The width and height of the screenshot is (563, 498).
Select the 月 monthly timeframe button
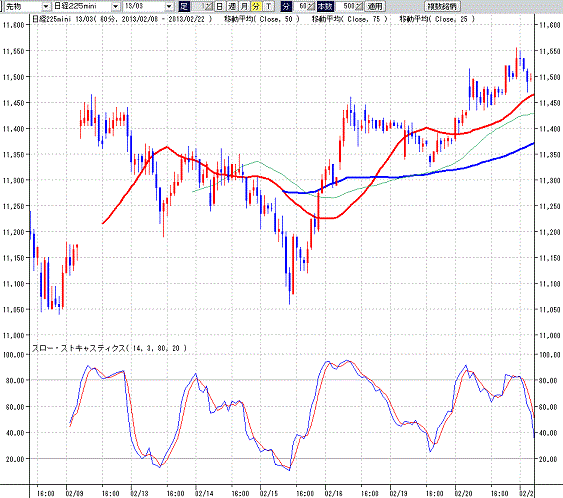(x=244, y=6)
